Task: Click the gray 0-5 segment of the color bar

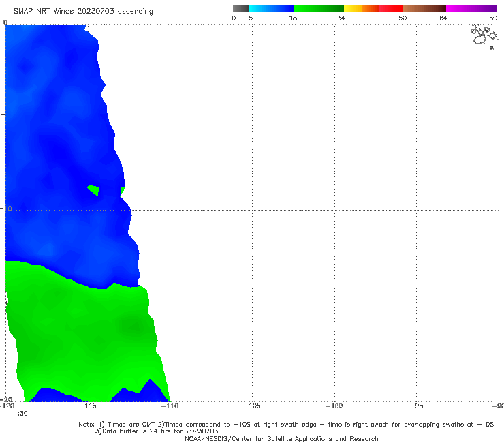Action: click(x=241, y=8)
